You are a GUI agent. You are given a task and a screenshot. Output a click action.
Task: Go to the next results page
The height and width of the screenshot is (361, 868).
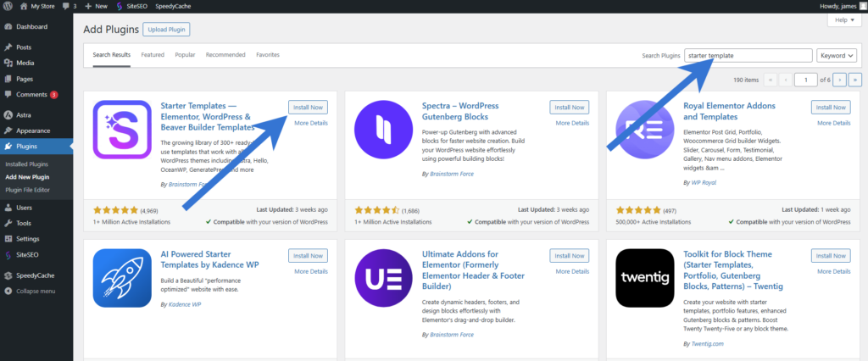pyautogui.click(x=840, y=80)
